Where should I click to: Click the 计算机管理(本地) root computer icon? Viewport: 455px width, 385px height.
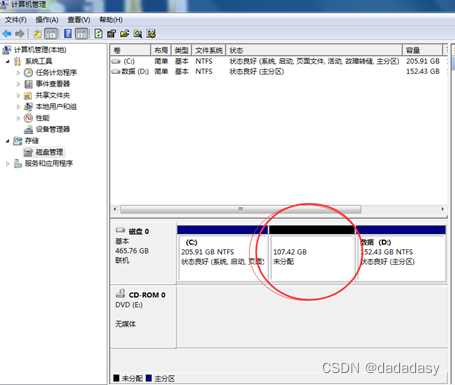(x=6, y=50)
